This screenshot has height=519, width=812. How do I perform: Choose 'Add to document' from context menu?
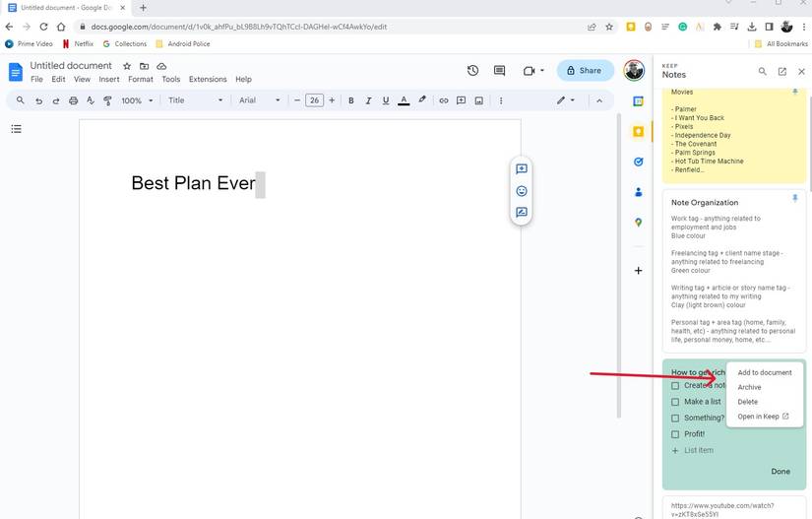click(764, 372)
